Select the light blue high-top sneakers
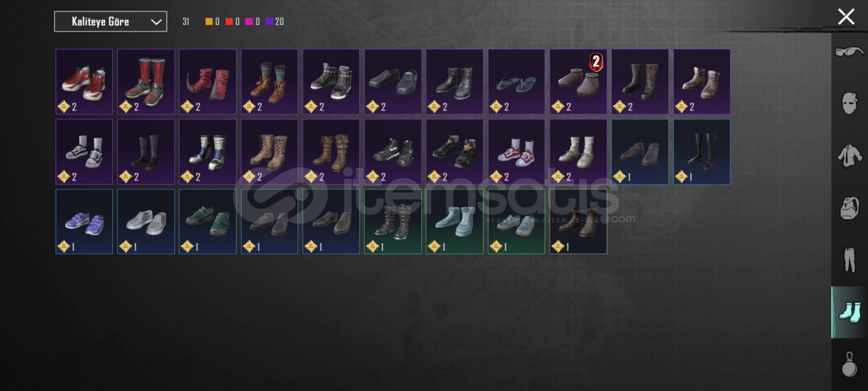The width and height of the screenshot is (868, 391). [x=455, y=222]
